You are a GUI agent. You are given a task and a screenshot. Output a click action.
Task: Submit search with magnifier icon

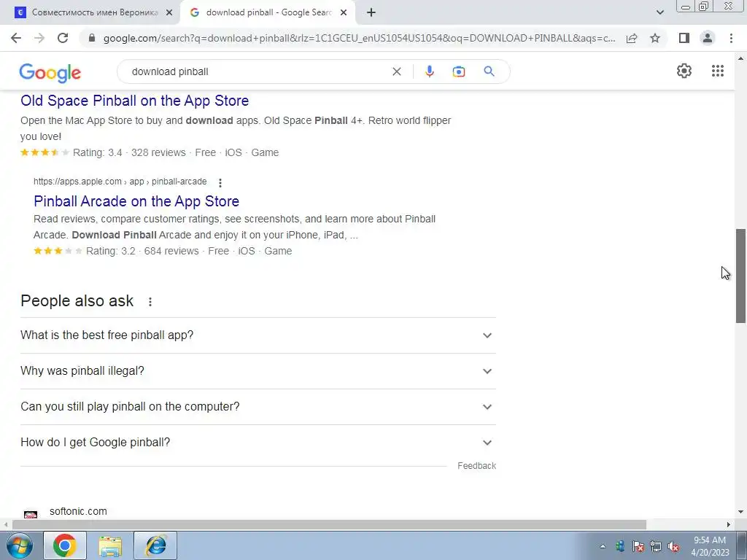pyautogui.click(x=489, y=71)
